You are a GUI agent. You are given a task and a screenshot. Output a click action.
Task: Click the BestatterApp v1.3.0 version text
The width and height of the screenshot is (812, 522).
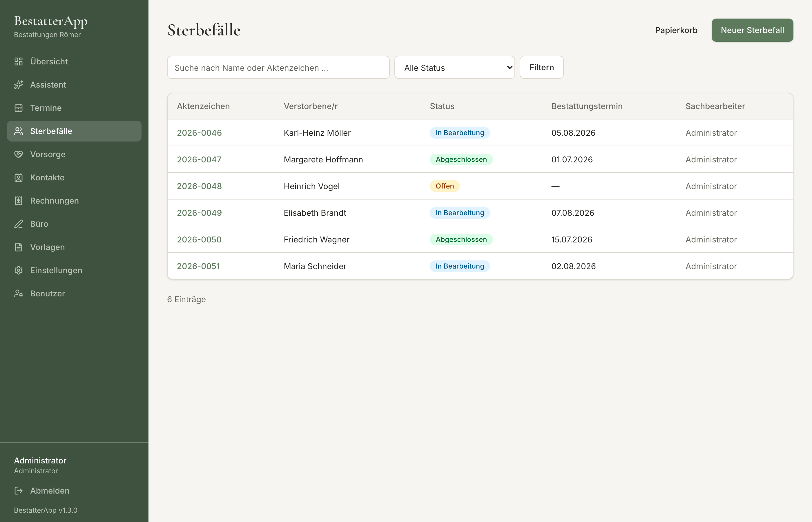point(46,510)
